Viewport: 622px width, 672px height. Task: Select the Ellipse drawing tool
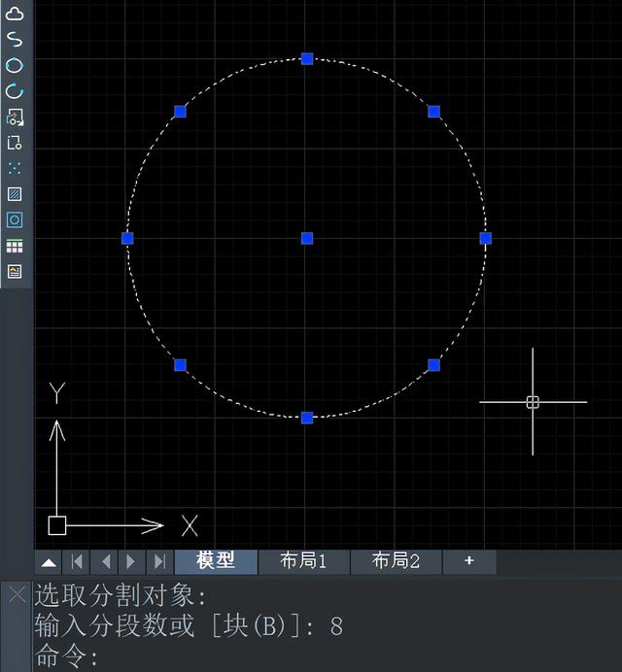(15, 65)
